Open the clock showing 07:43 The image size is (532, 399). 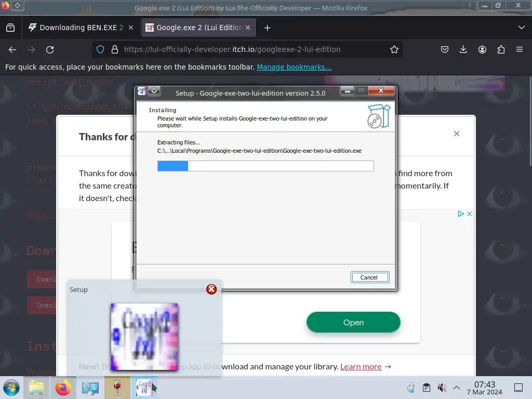point(485,388)
